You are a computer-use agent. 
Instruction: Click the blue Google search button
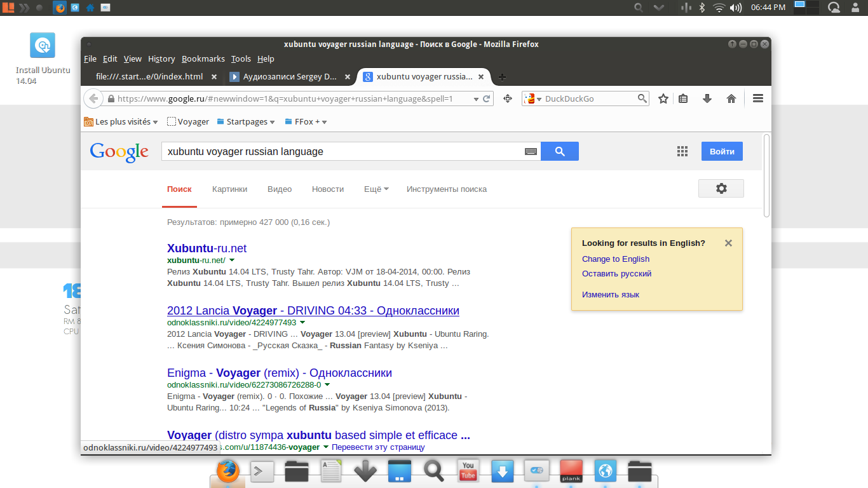click(x=560, y=151)
